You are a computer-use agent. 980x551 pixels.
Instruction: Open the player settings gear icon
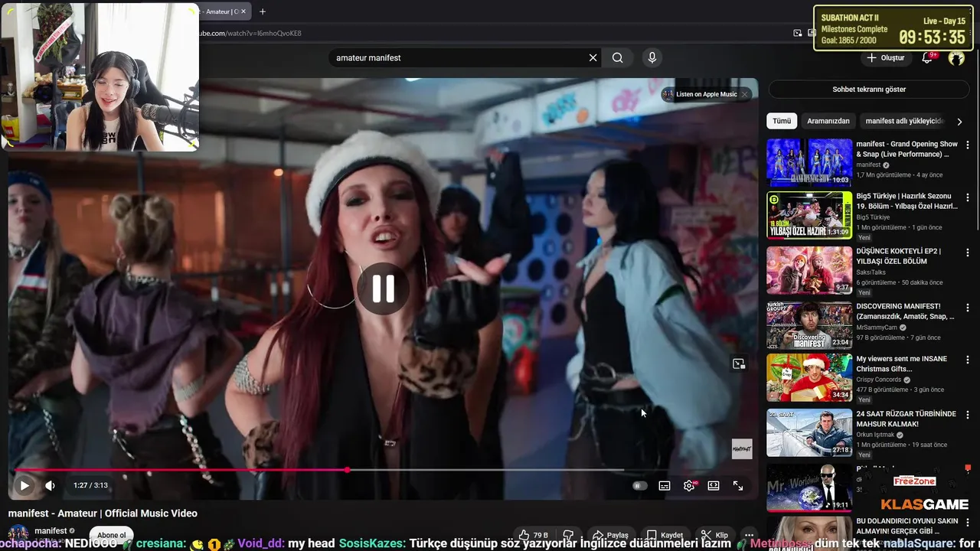coord(689,485)
